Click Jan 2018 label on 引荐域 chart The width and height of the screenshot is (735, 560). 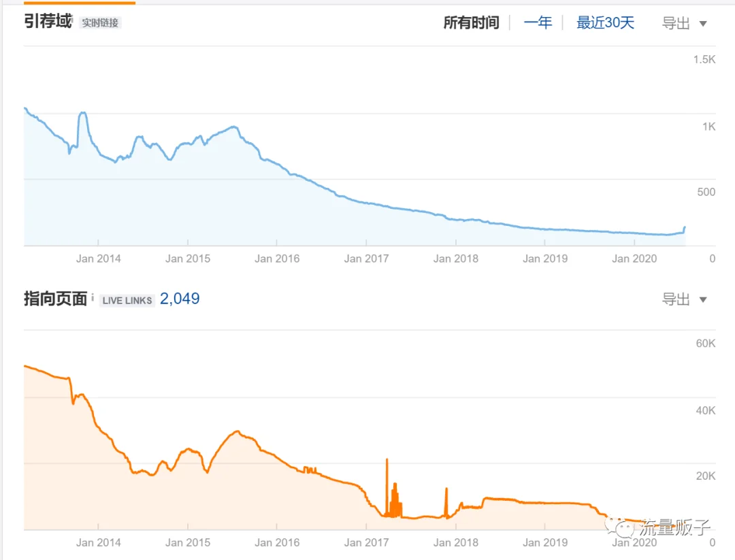pos(455,259)
